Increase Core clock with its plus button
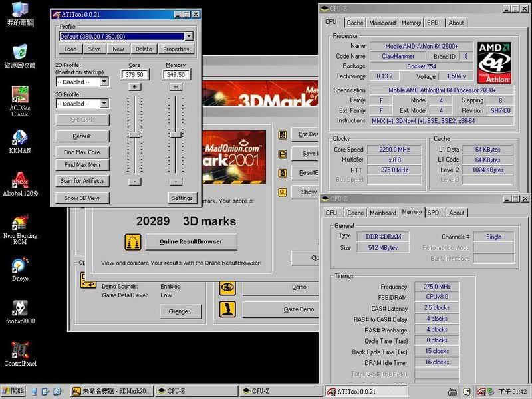The width and height of the screenshot is (532, 399). [x=135, y=87]
